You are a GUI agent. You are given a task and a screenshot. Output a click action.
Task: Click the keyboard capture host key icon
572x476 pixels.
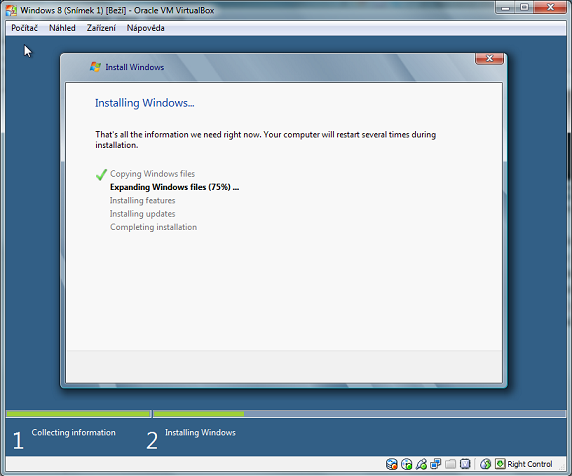click(500, 464)
